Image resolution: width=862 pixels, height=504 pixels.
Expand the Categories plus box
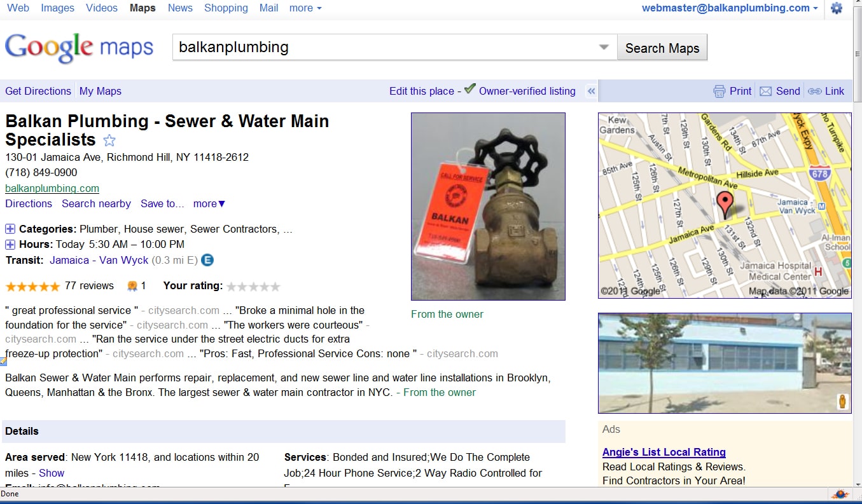[10, 229]
